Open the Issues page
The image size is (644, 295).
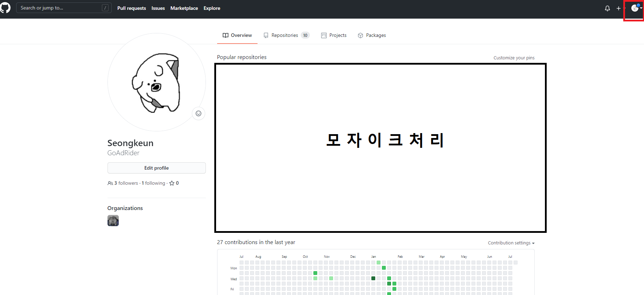(158, 8)
